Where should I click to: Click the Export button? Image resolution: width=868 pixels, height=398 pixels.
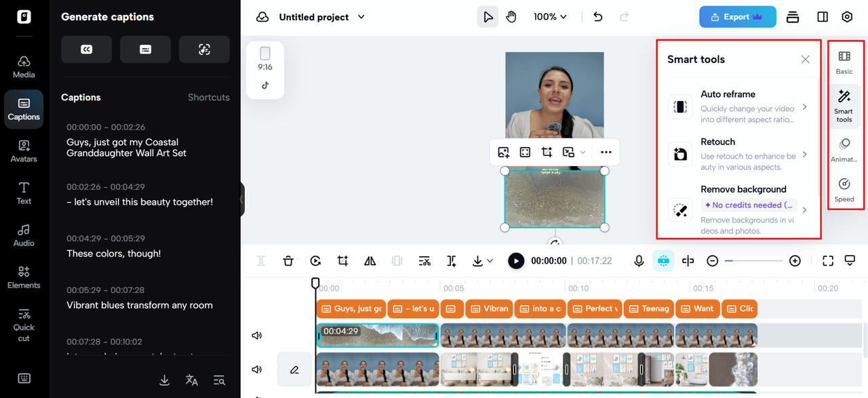738,17
